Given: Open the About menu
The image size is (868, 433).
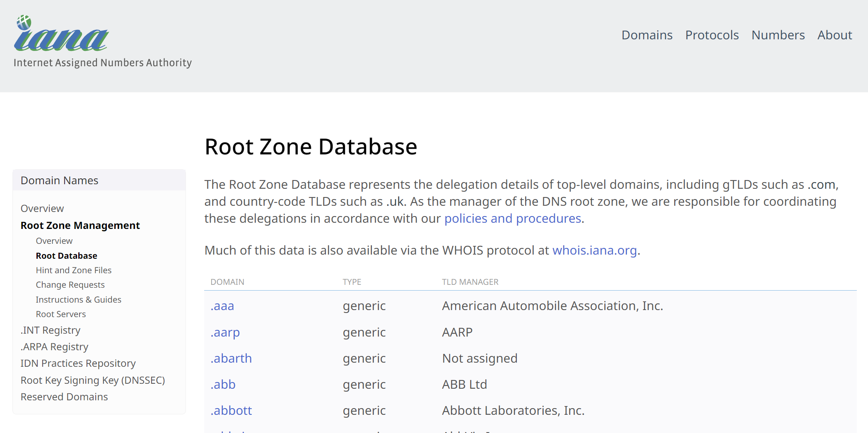Looking at the screenshot, I should tap(834, 35).
